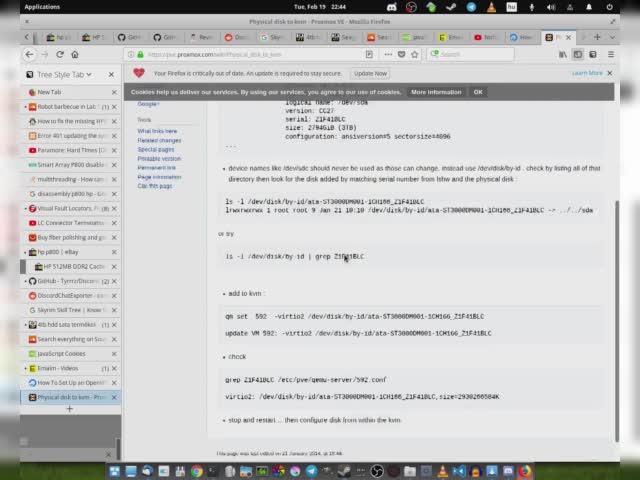Viewport: 640px width, 480px height.
Task: Click the Learn More link
Action: click(x=587, y=73)
